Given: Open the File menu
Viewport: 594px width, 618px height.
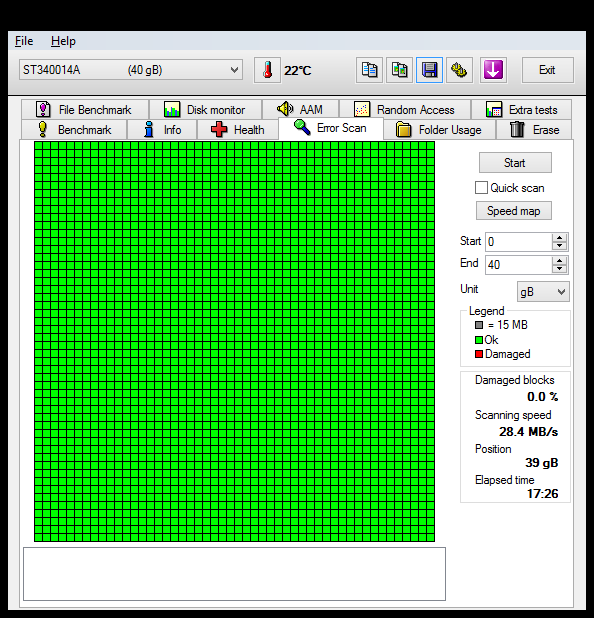Looking at the screenshot, I should [24, 41].
